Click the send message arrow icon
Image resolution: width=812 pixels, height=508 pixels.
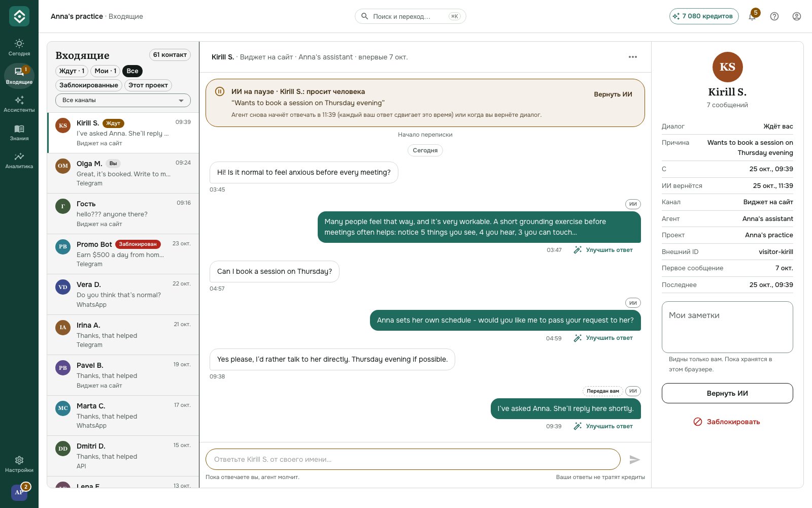click(x=634, y=460)
